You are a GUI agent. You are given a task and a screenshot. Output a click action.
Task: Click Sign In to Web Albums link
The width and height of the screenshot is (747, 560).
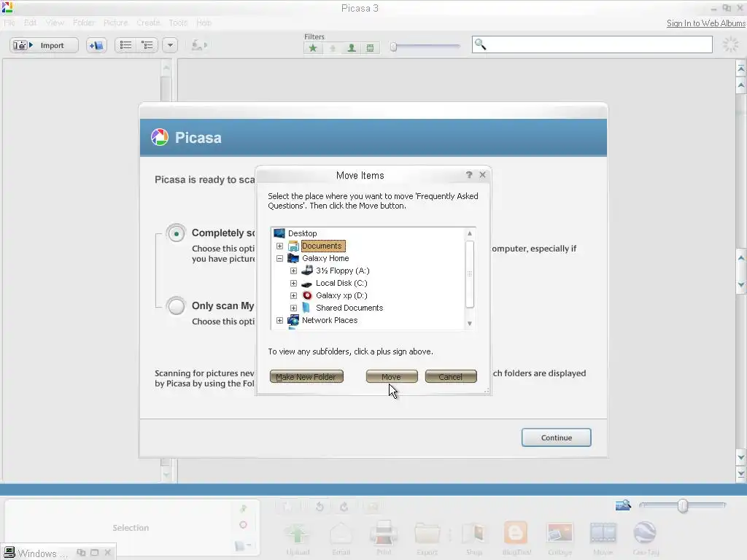[705, 23]
